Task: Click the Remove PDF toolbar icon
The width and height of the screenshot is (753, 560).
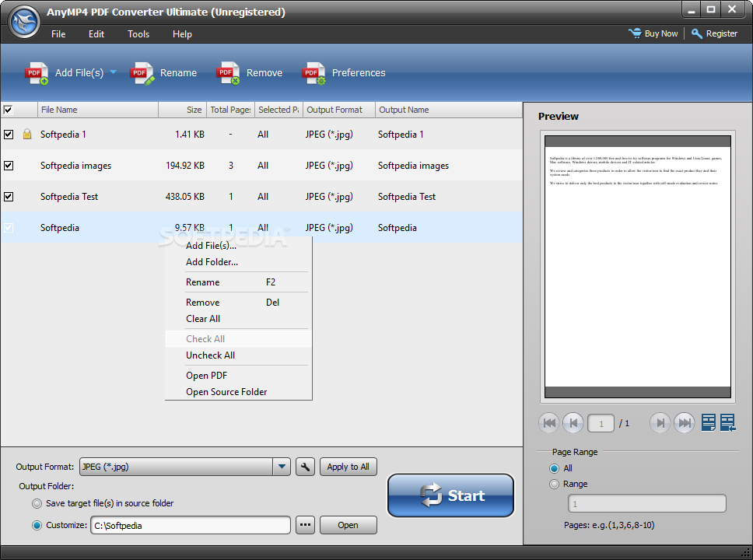Action: click(228, 73)
